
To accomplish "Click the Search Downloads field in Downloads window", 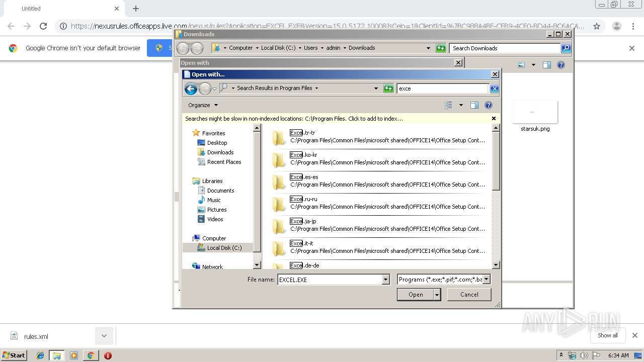I will pyautogui.click(x=505, y=48).
